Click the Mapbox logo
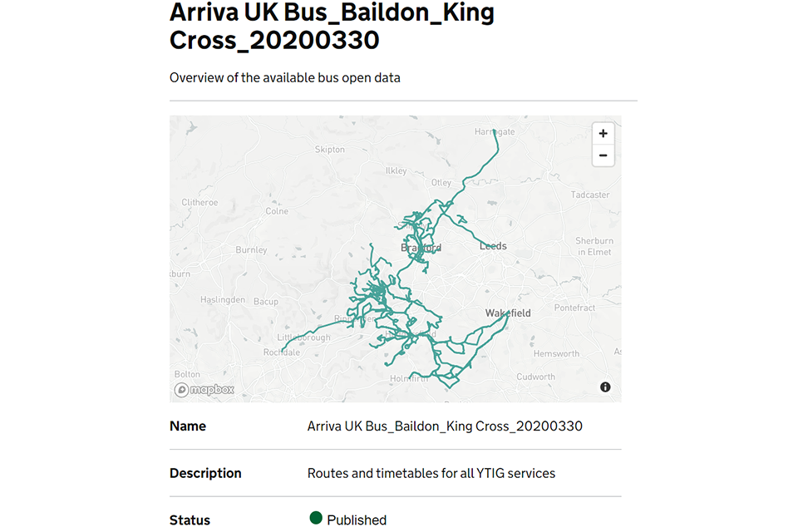This screenshot has height=532, width=798. 204,390
